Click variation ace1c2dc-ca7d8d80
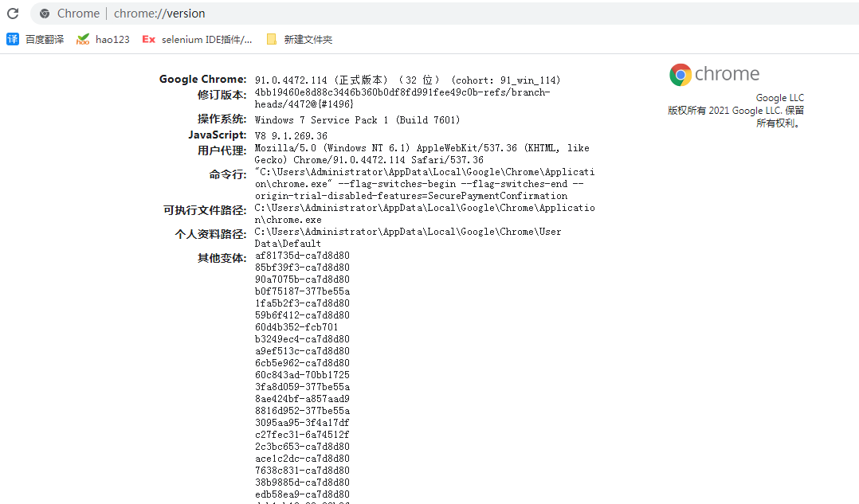859x504 pixels. pos(302,459)
